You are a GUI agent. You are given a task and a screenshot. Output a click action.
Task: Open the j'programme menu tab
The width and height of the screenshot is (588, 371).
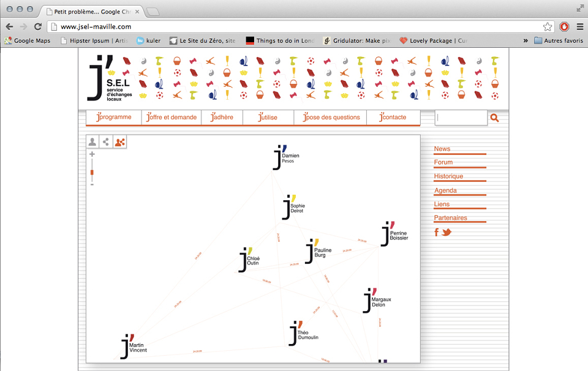click(x=114, y=118)
